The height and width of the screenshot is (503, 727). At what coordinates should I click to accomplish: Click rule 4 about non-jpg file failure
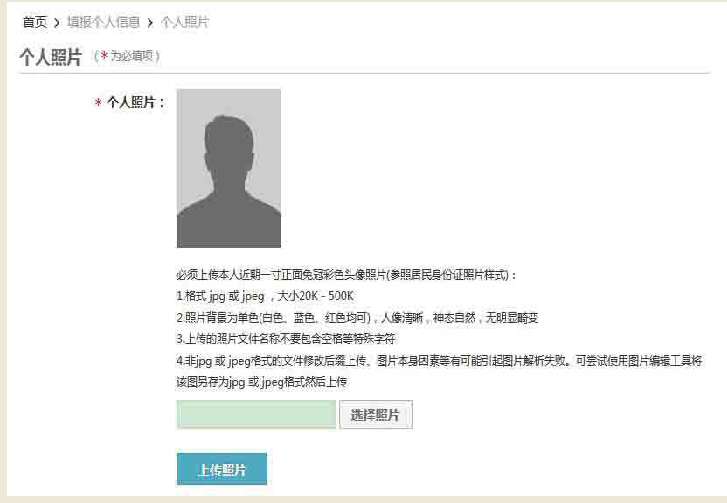point(439,361)
